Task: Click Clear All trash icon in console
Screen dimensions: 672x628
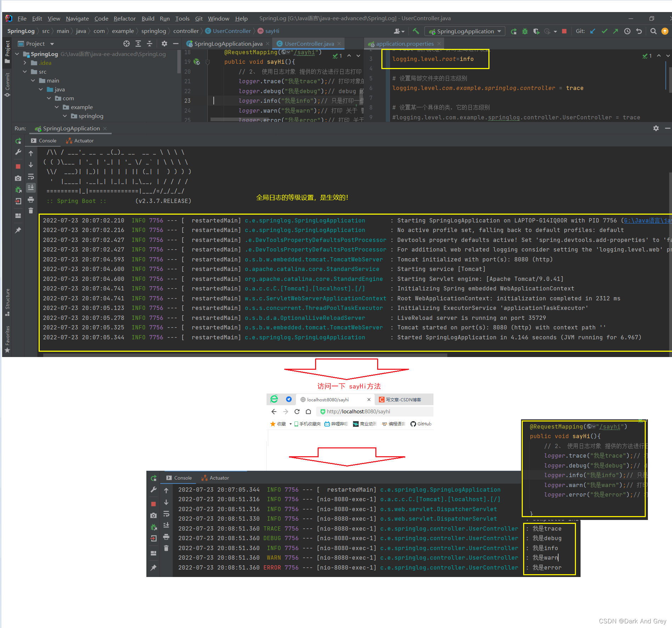Action: click(x=31, y=210)
